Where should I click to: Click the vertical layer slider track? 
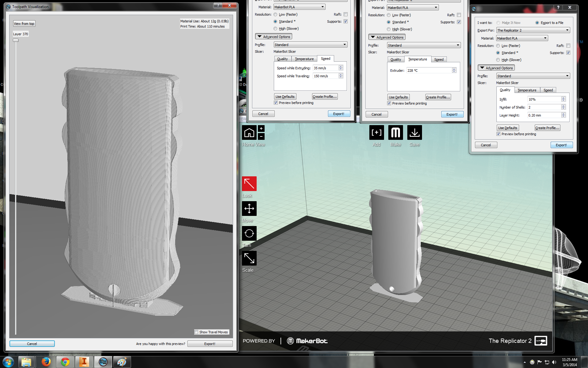pos(16,187)
